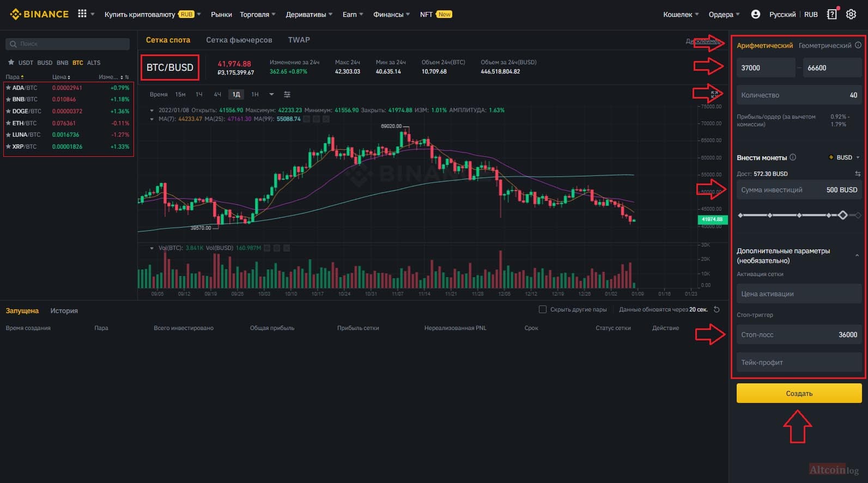Favorite the DOGE/BTC pair star
This screenshot has width=868, height=483.
click(x=8, y=111)
